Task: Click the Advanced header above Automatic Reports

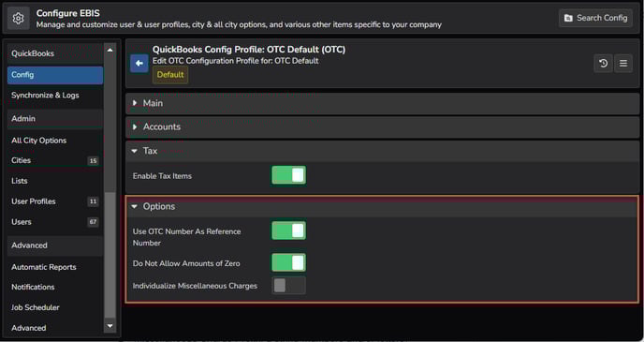Action: (55, 245)
